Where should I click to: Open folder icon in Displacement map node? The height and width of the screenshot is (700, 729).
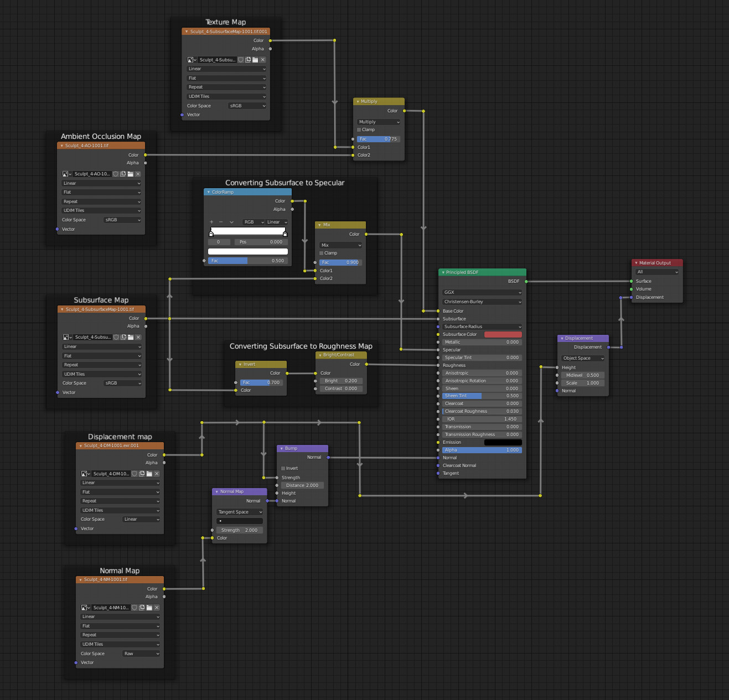coord(149,474)
